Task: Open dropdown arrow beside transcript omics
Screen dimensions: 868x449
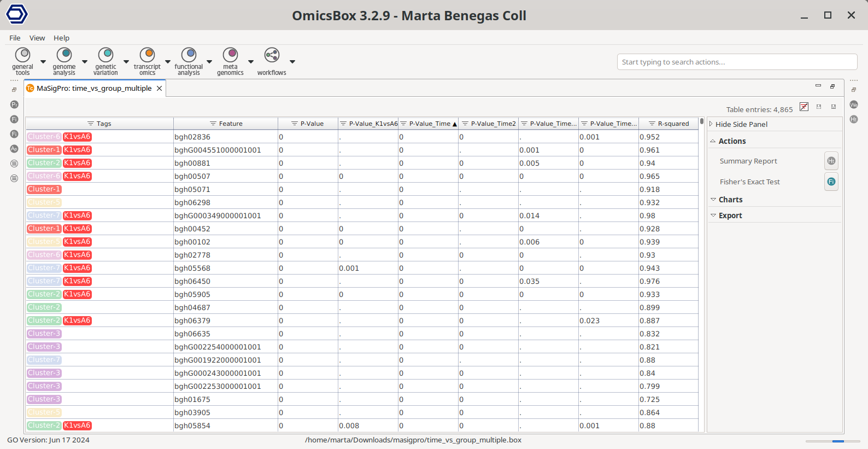Action: (168, 62)
